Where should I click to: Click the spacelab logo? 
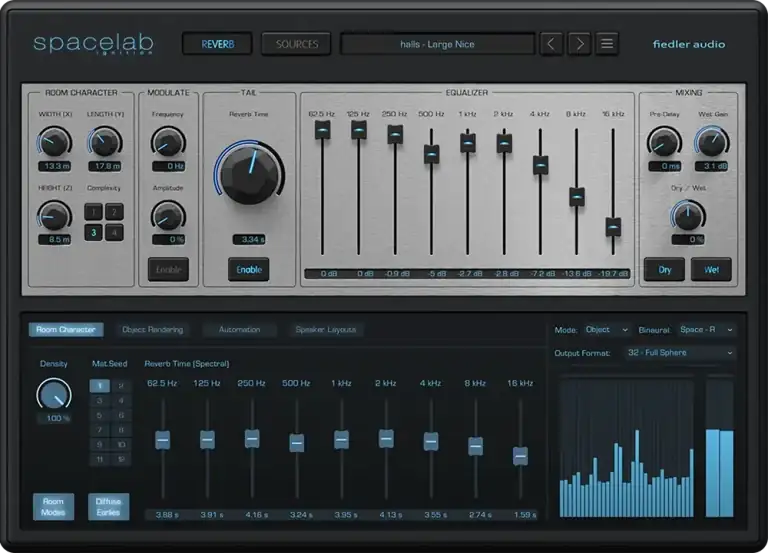(93, 44)
